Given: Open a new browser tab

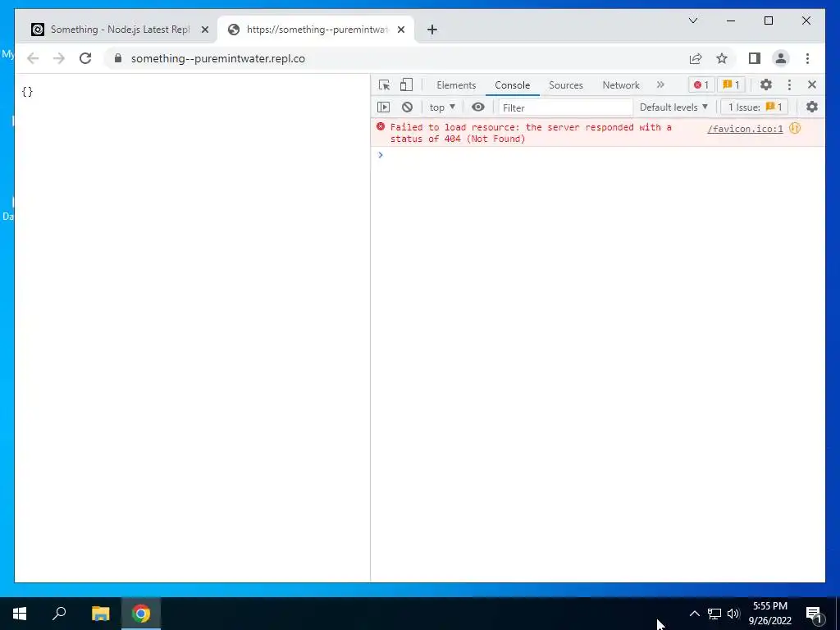Looking at the screenshot, I should (431, 30).
